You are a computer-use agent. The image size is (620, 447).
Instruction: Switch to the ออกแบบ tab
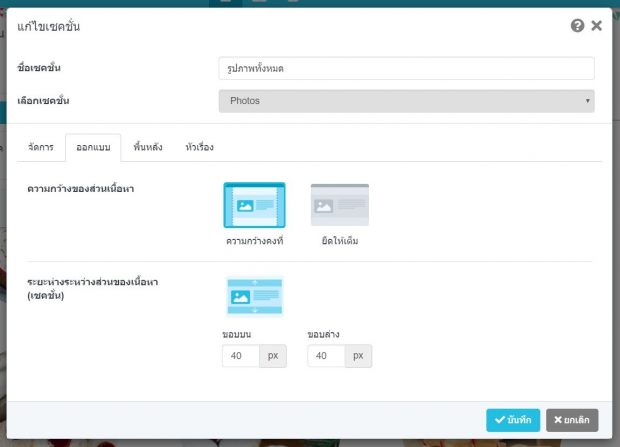(93, 147)
